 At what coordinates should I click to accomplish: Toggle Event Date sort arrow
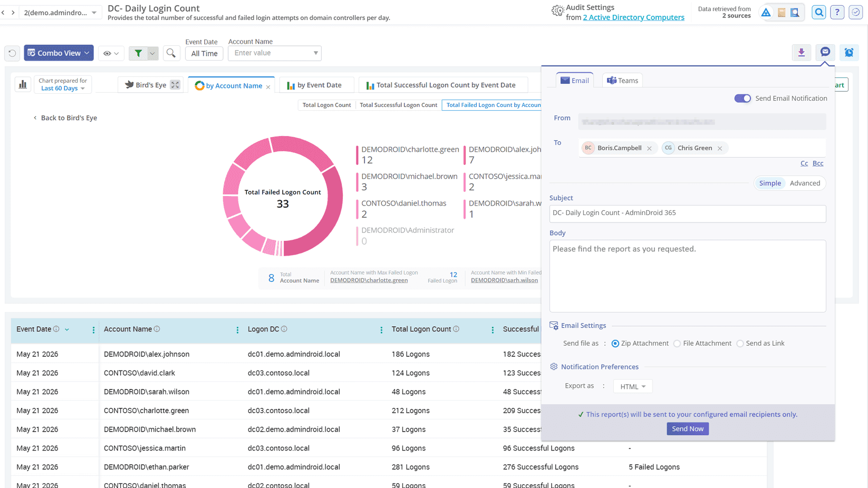point(67,329)
